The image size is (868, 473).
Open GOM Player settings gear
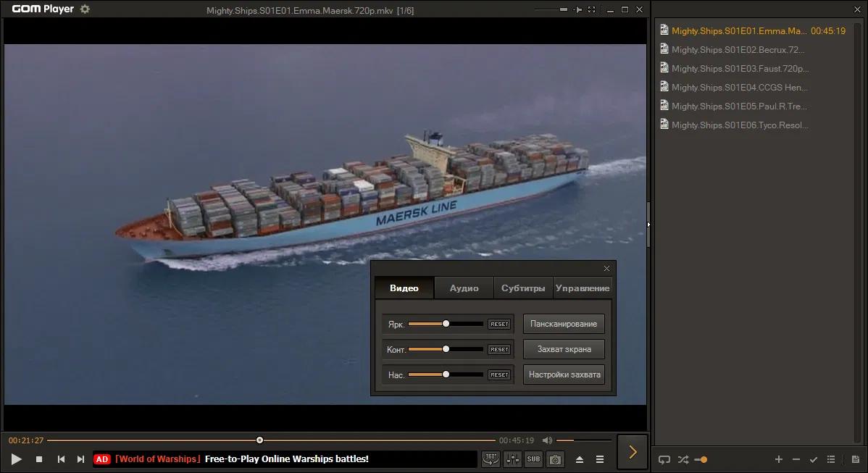click(x=85, y=9)
